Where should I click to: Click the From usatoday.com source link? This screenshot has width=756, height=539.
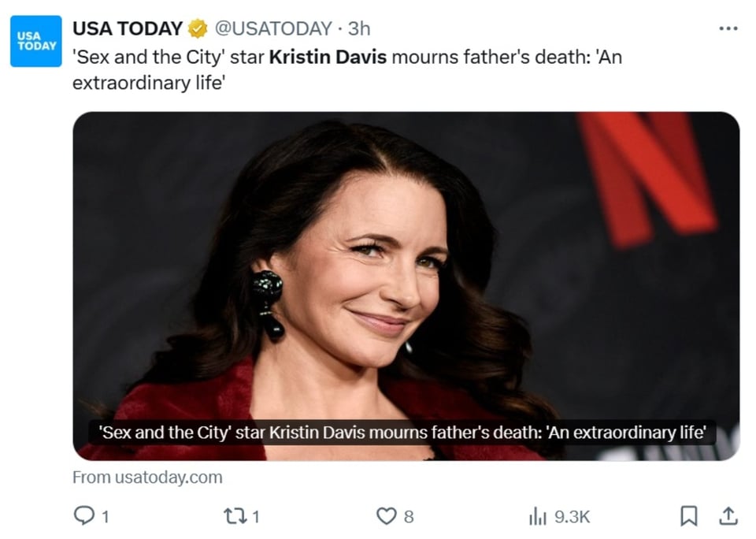(147, 478)
